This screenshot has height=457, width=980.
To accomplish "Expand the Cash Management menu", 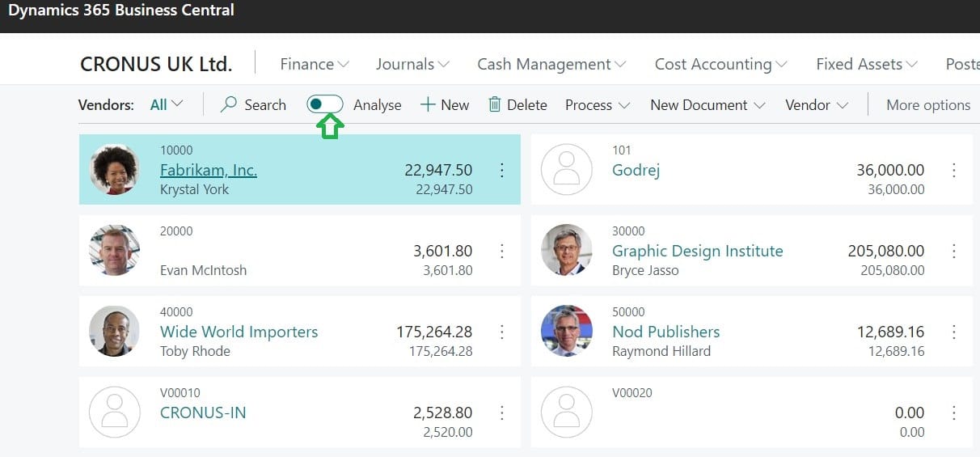I will pyautogui.click(x=551, y=64).
